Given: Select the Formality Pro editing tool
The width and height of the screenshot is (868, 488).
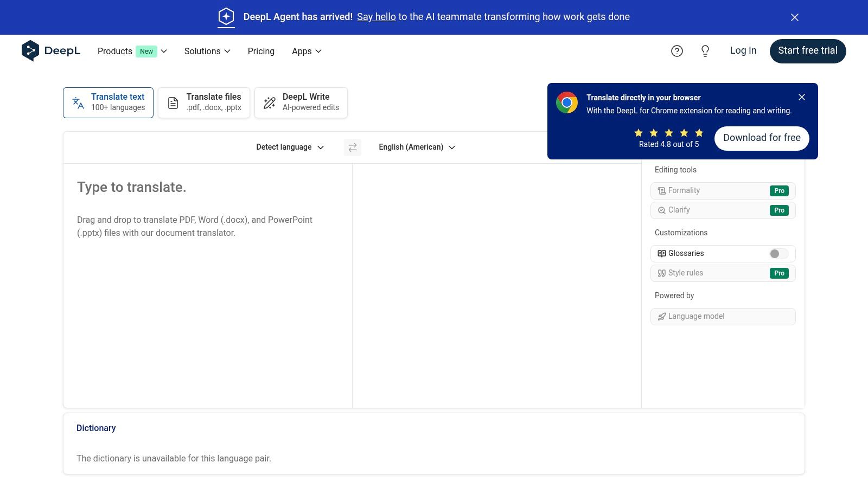Looking at the screenshot, I should point(722,191).
